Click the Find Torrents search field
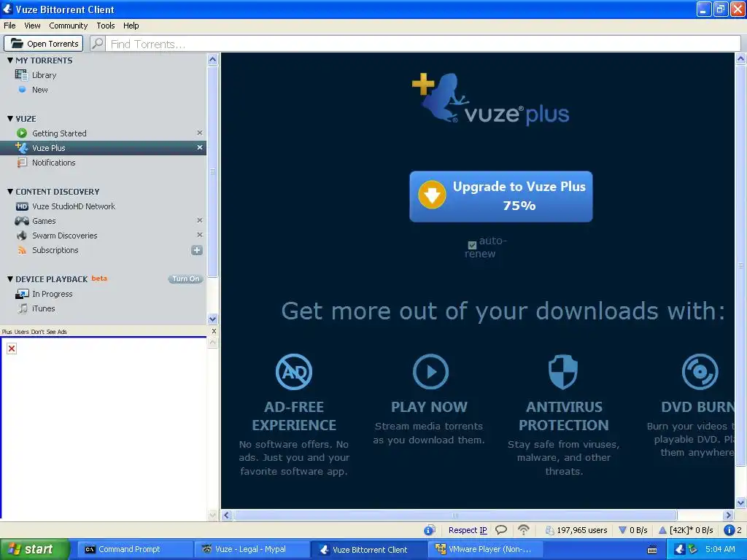Viewport: 747px width, 560px height. (x=422, y=44)
